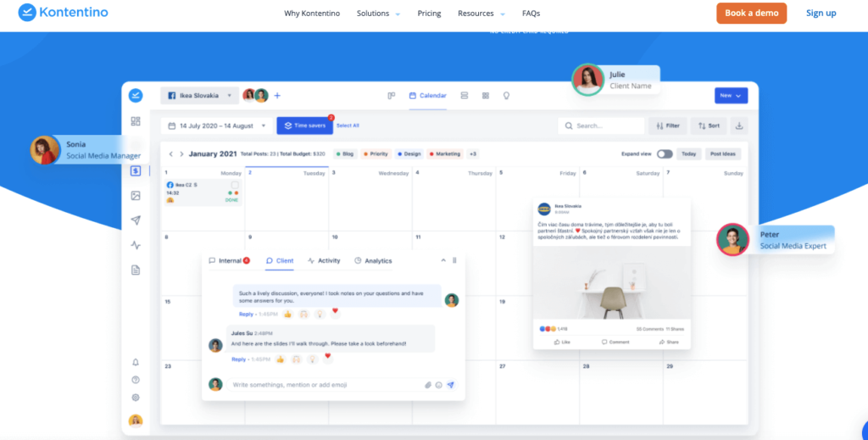This screenshot has height=440, width=868.
Task: Click the drag handle dots on the comment panel
Action: click(x=454, y=260)
